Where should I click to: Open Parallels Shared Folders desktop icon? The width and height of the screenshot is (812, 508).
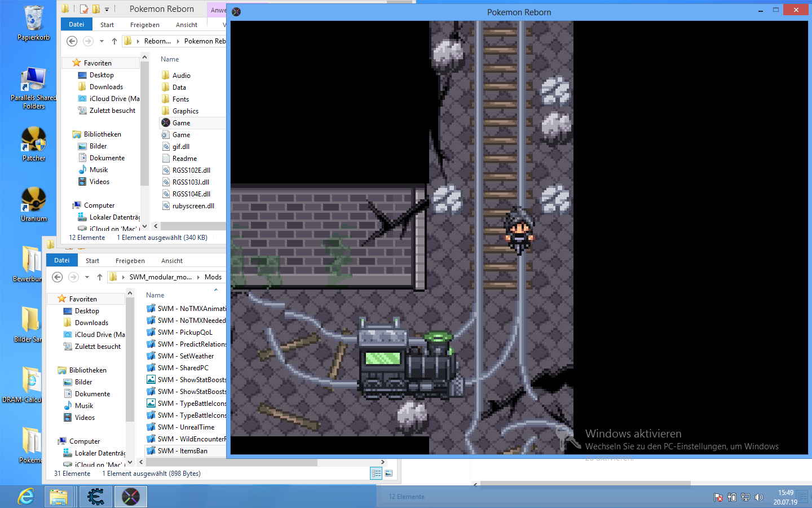tap(33, 82)
